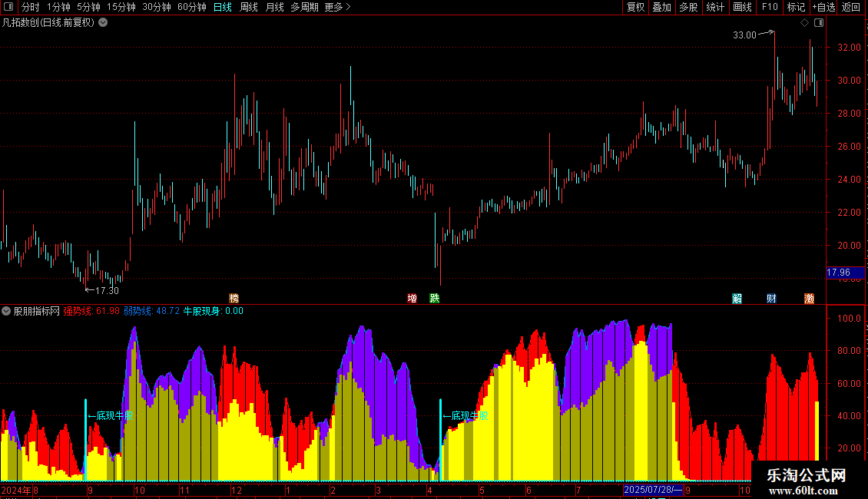
Task: Open the 画线 drawing tools
Action: (x=742, y=7)
